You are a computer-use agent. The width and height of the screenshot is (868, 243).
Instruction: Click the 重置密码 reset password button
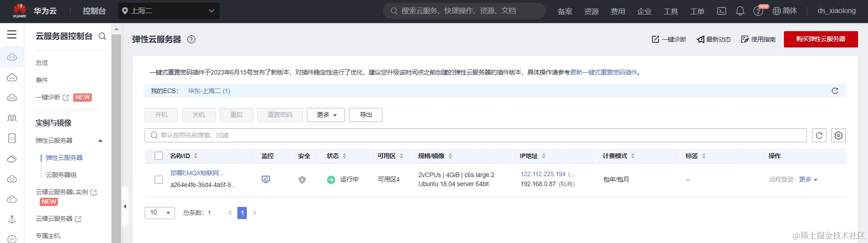pyautogui.click(x=280, y=115)
